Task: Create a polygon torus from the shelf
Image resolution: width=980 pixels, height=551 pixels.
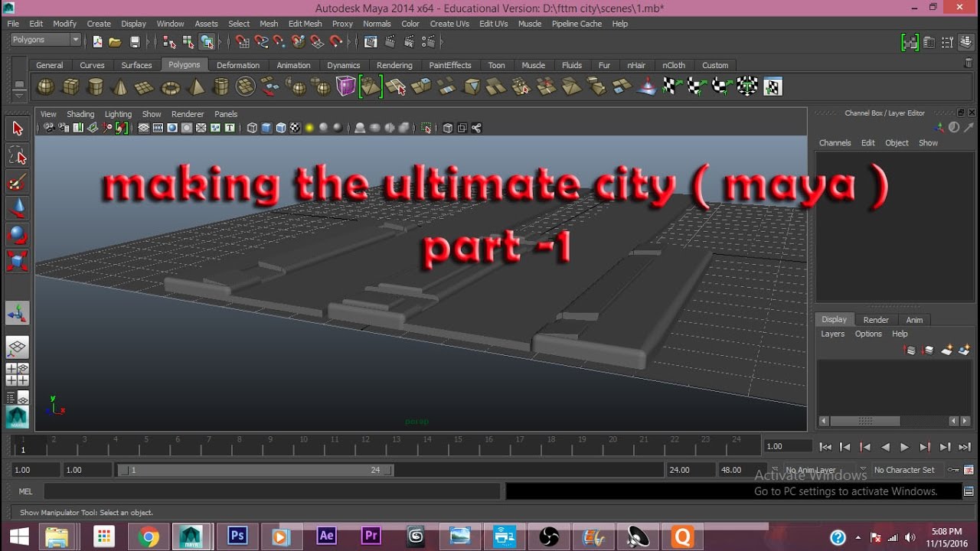Action: [170, 86]
